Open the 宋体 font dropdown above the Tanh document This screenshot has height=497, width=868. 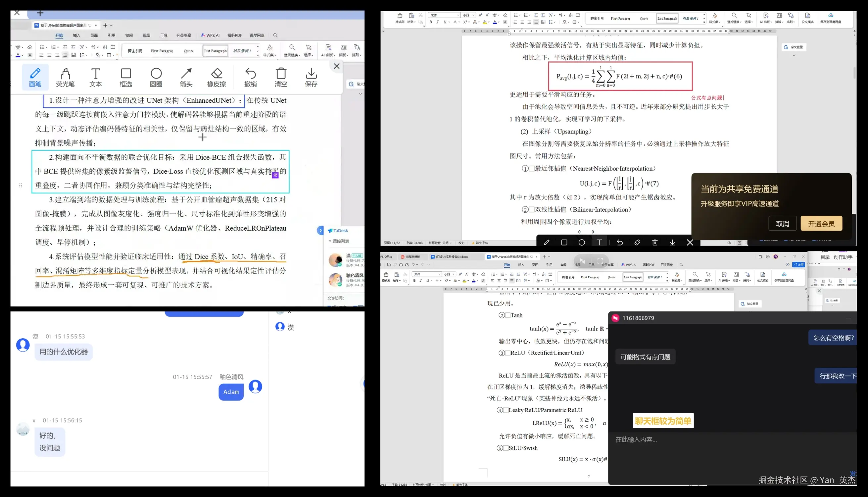click(440, 274)
